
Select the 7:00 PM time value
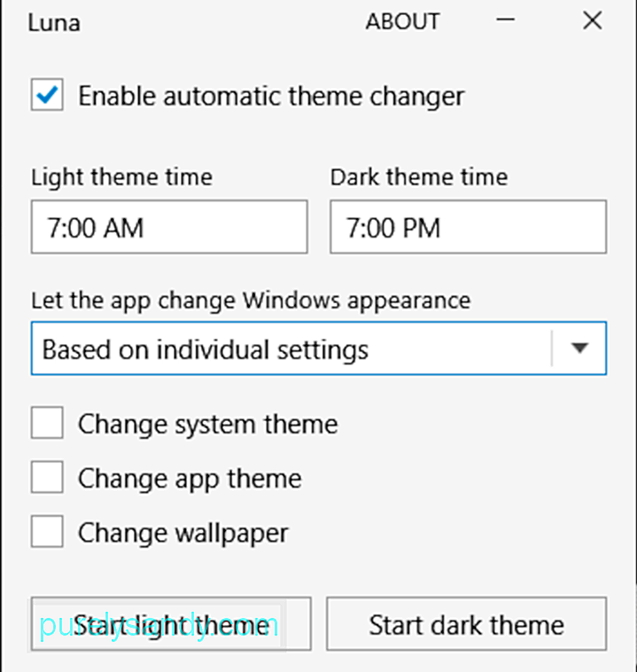[393, 228]
